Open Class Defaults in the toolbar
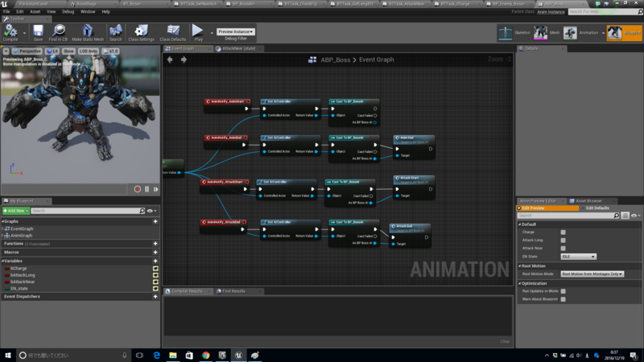Screen dimensions: 644x362 point(173,32)
